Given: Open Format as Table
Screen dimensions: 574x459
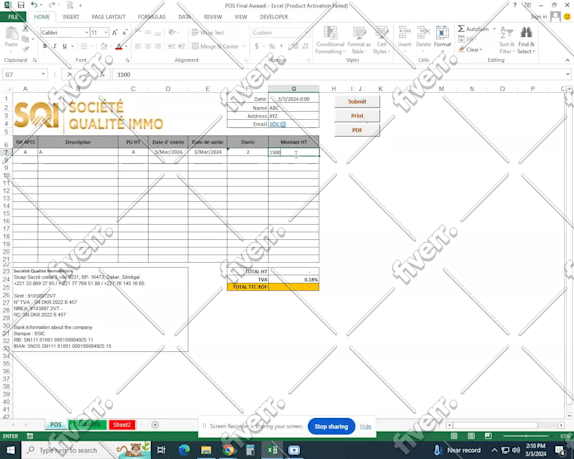Looking at the screenshot, I should 359,40.
